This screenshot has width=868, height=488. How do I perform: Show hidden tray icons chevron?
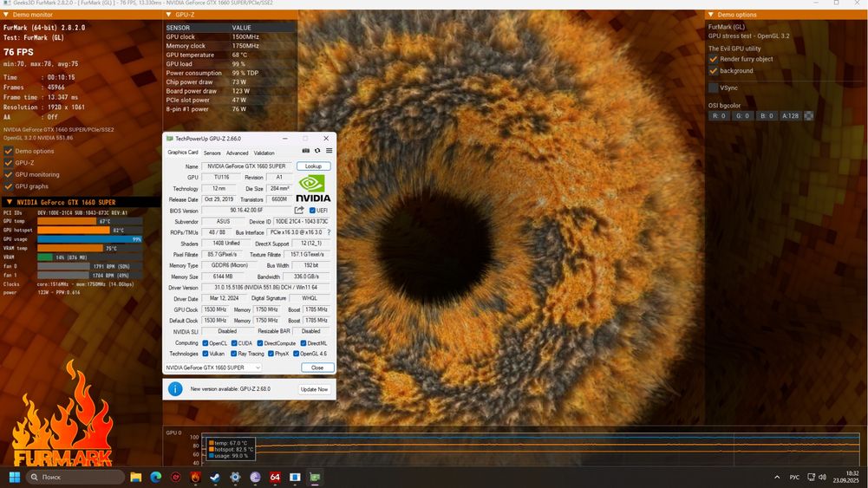pyautogui.click(x=777, y=477)
